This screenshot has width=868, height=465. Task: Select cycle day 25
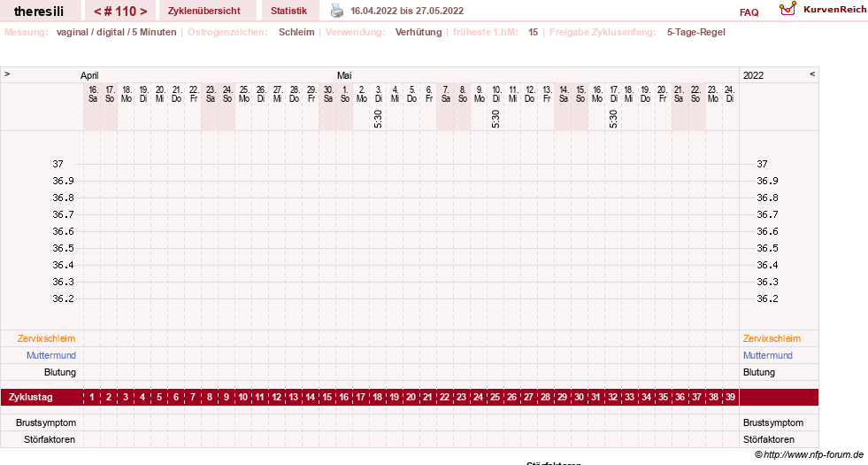coord(495,398)
